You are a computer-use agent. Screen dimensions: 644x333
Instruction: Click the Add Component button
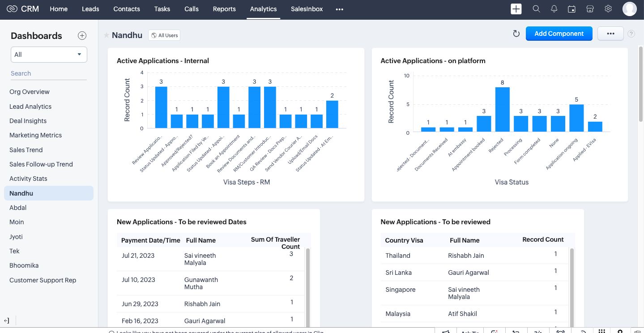coord(559,34)
